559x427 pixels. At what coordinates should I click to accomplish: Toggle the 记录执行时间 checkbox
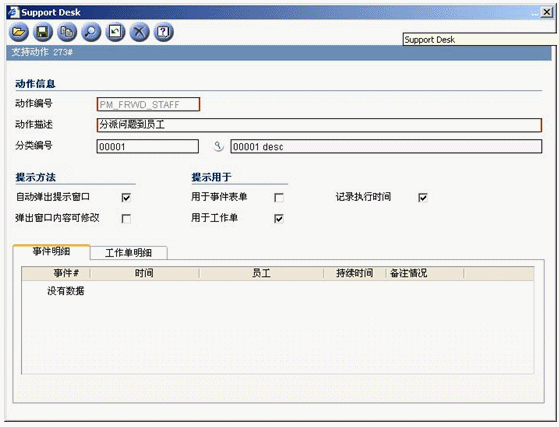point(422,197)
